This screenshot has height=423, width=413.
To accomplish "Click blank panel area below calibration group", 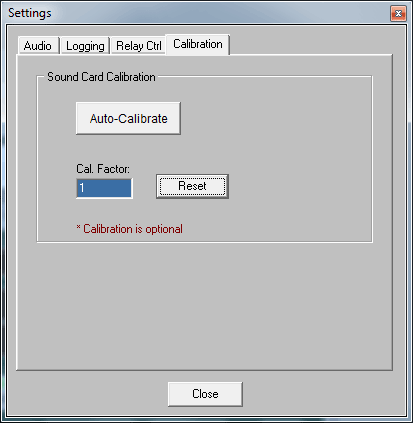I will (204, 307).
